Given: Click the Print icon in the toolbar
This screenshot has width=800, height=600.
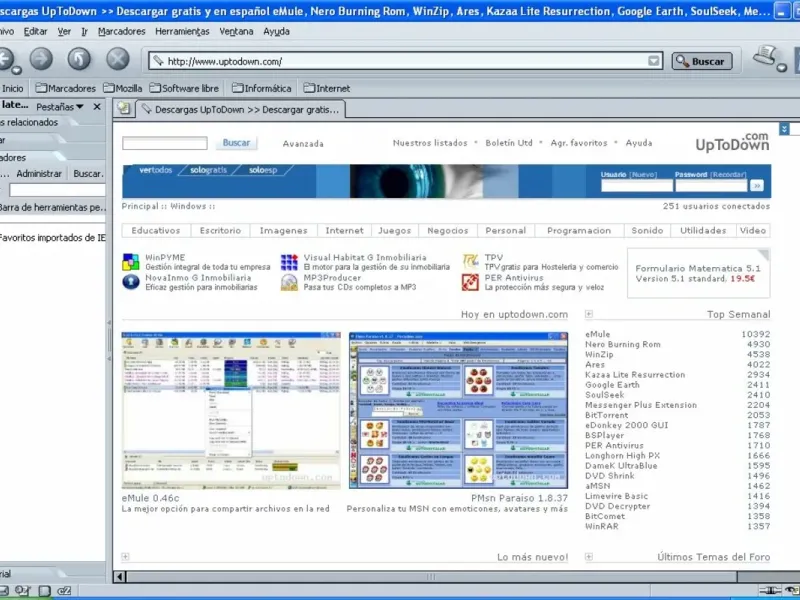Looking at the screenshot, I should click(767, 55).
